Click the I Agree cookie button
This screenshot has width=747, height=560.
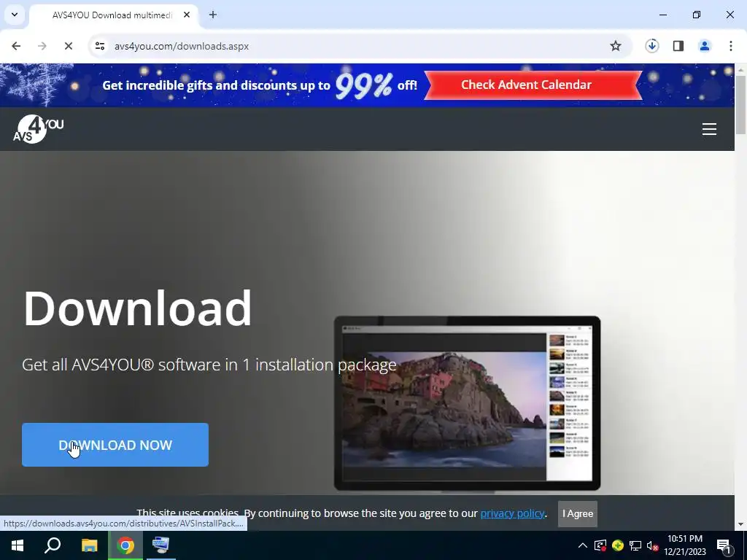pos(578,514)
